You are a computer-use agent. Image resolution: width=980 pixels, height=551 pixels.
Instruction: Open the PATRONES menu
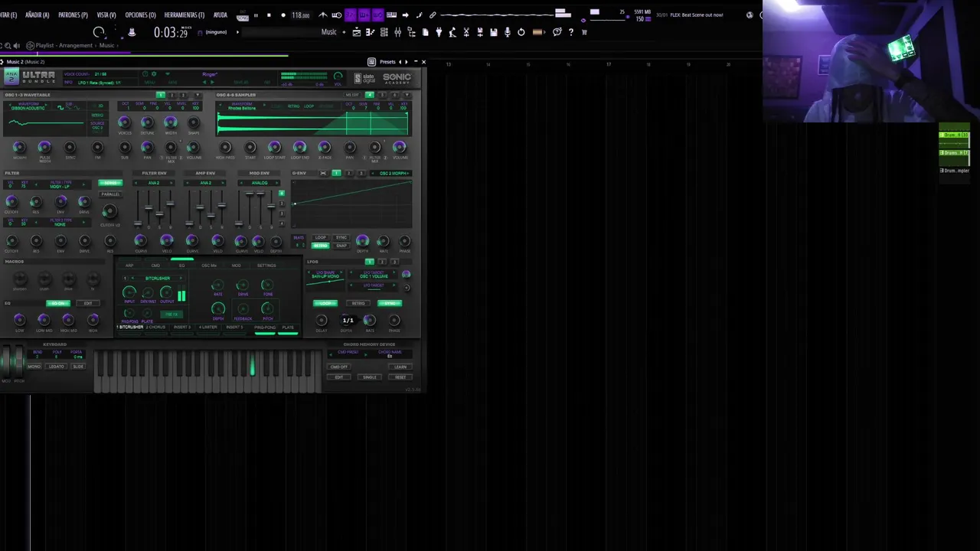point(73,15)
